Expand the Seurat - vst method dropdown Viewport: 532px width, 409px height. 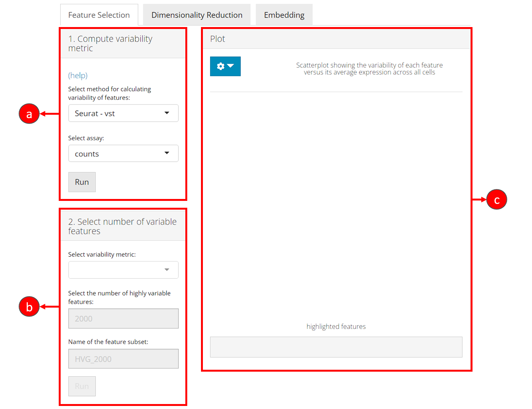(x=123, y=113)
